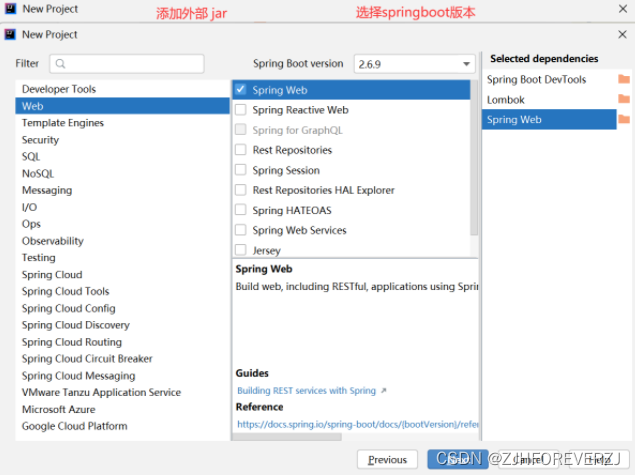
Task: Select the Spring Cloud category
Action: pyautogui.click(x=122, y=275)
